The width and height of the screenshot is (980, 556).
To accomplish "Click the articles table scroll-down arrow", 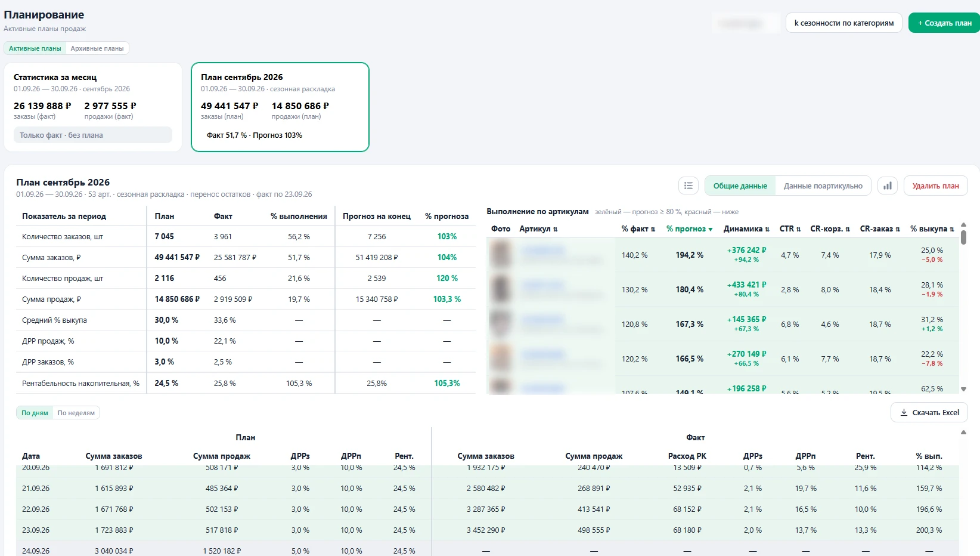I will point(963,390).
